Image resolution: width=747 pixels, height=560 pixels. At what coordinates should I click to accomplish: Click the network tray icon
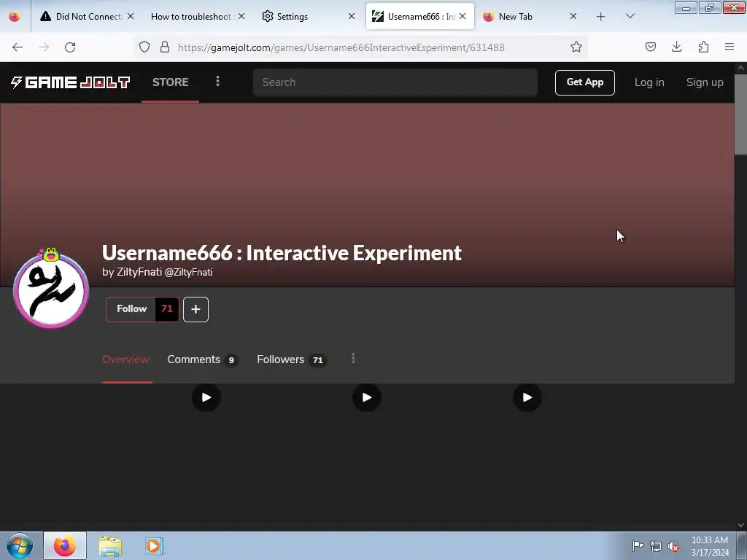656,546
